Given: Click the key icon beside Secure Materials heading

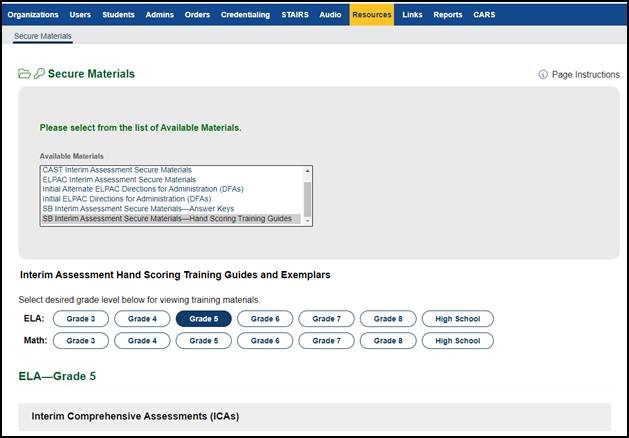Looking at the screenshot, I should [39, 73].
